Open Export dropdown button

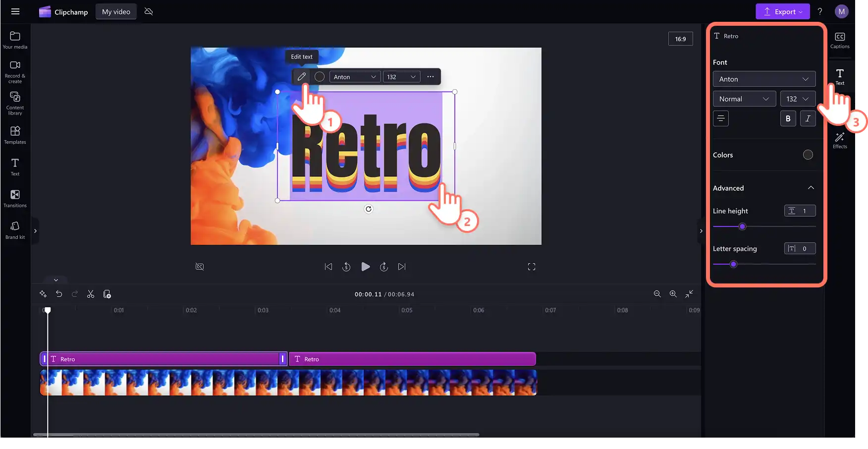(783, 11)
